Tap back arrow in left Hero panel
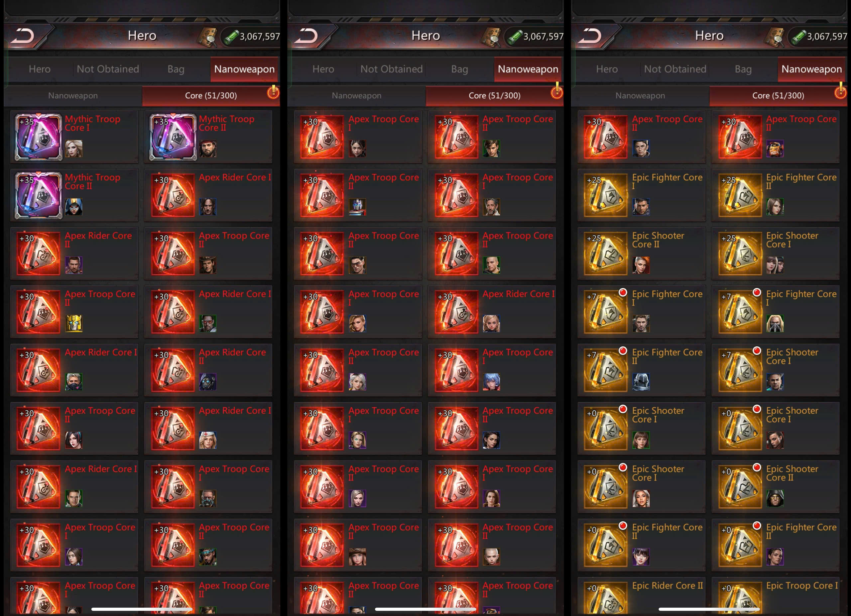 [23, 36]
